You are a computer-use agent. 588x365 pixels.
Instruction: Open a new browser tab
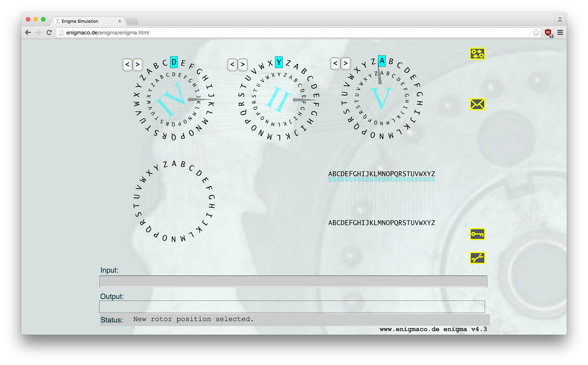[132, 21]
